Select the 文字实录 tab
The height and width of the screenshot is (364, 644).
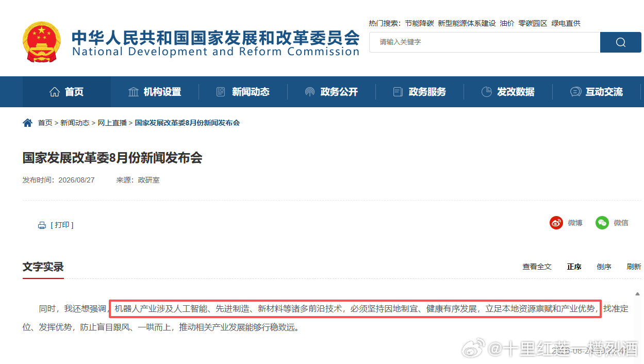43,267
